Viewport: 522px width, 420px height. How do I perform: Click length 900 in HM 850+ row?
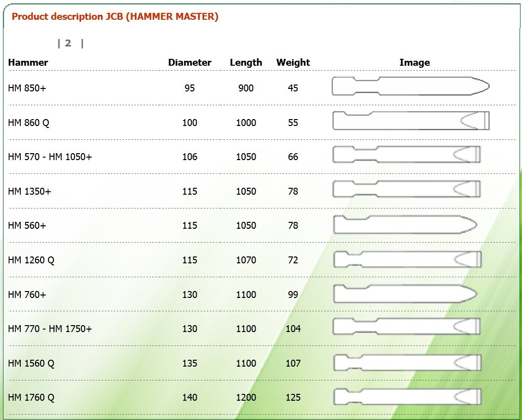click(246, 88)
